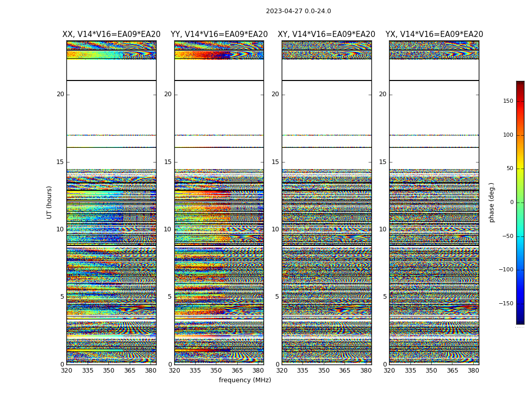532x405 pixels.
Task: Click inside the XX phase waterfall plot
Action: point(111,202)
